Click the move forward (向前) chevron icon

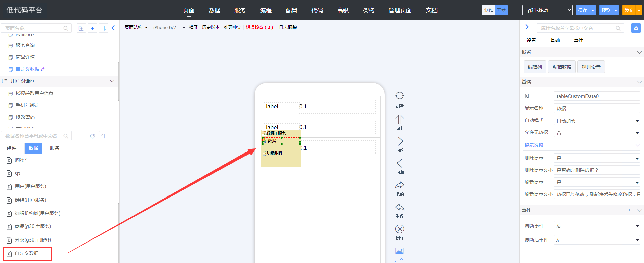[400, 141]
